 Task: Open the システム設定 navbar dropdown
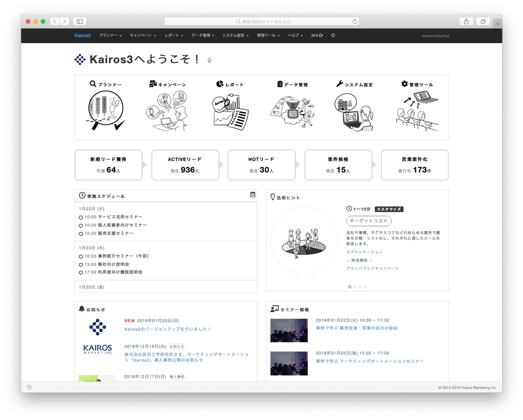click(235, 36)
